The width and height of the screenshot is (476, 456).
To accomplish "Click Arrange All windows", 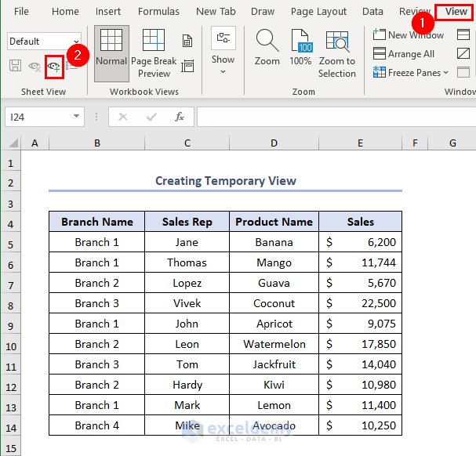I will [404, 54].
